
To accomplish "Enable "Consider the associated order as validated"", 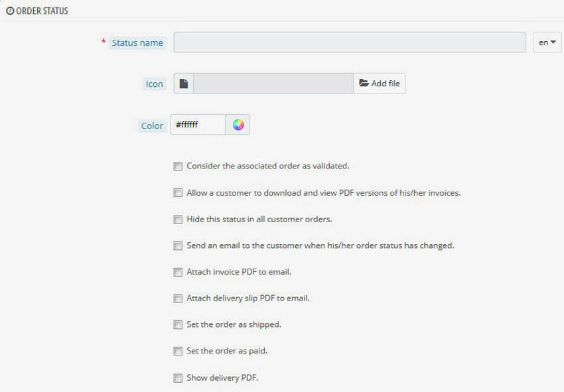I will [x=178, y=166].
